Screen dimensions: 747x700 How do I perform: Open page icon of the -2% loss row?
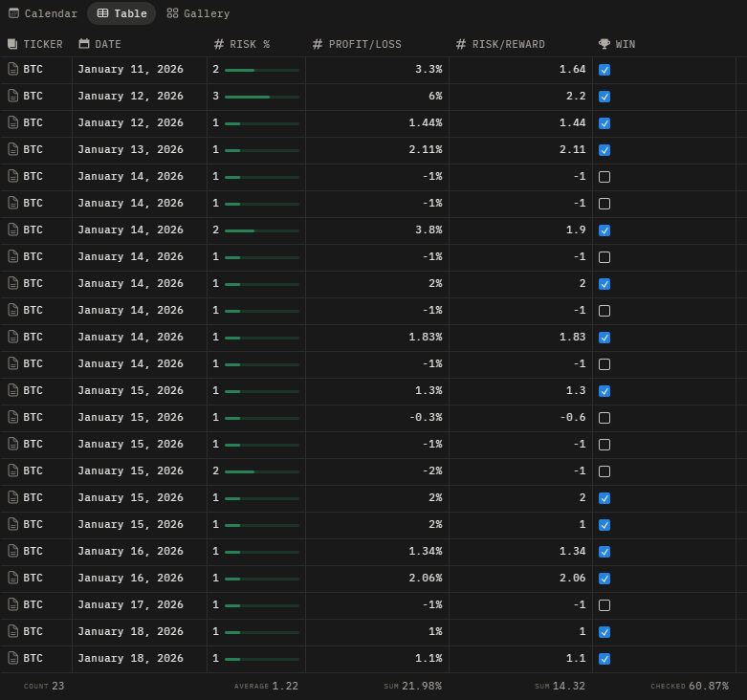click(13, 470)
